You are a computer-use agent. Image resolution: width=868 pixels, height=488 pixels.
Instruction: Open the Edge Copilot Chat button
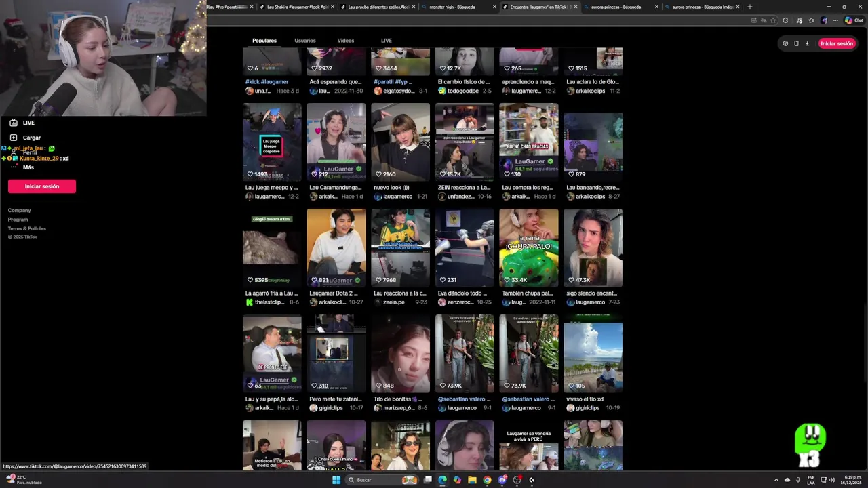click(854, 20)
